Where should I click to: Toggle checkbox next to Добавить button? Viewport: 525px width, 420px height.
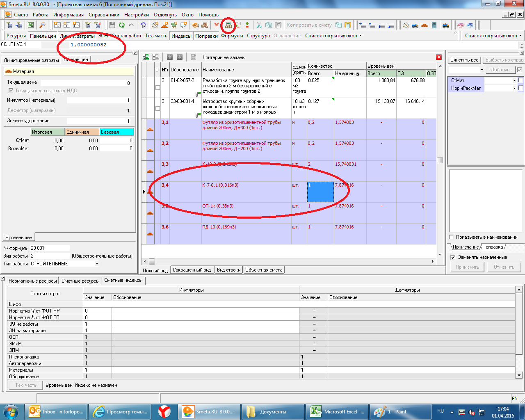click(x=519, y=70)
